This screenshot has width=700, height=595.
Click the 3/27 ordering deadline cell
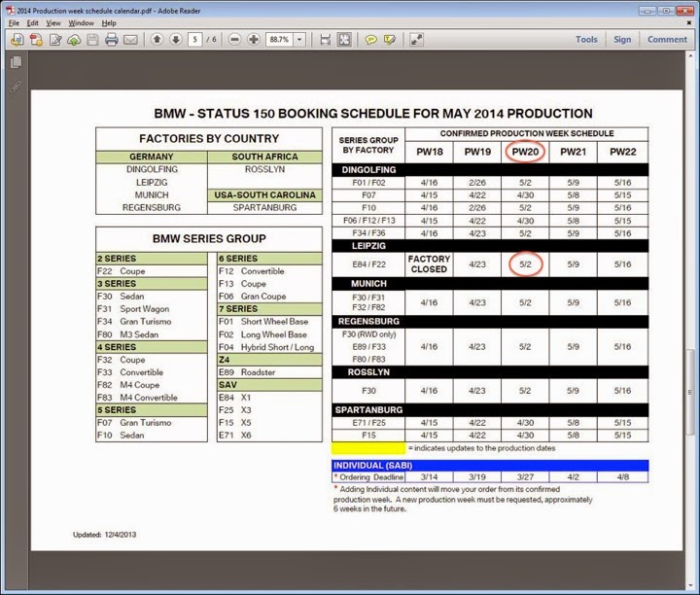tap(525, 477)
